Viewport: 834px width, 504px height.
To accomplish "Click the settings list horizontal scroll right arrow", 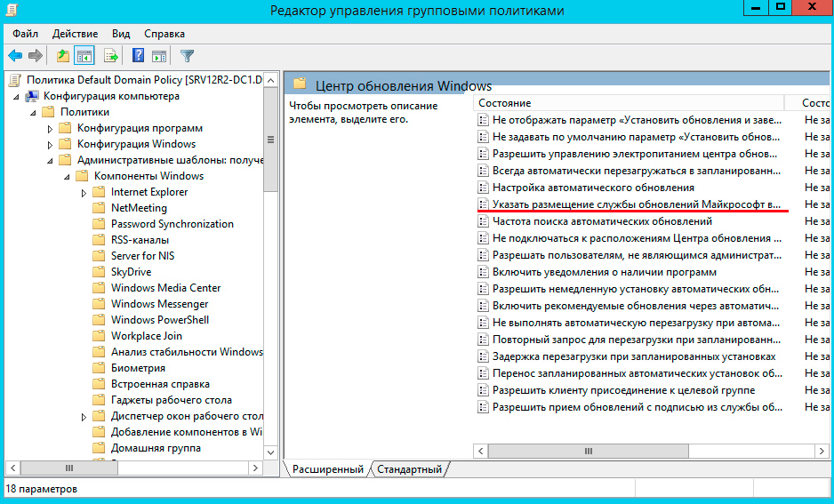I will 822,451.
